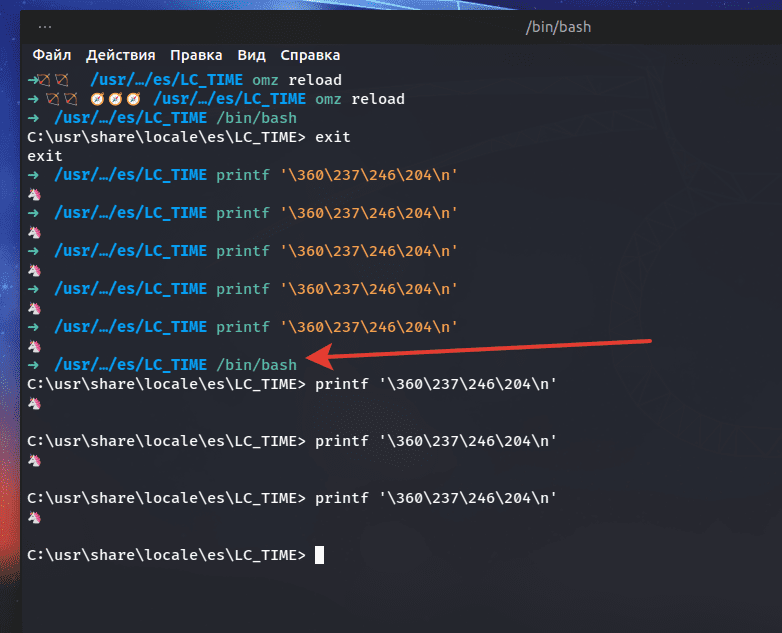This screenshot has height=633, width=782.
Task: Open the Вид menu
Action: click(251, 55)
